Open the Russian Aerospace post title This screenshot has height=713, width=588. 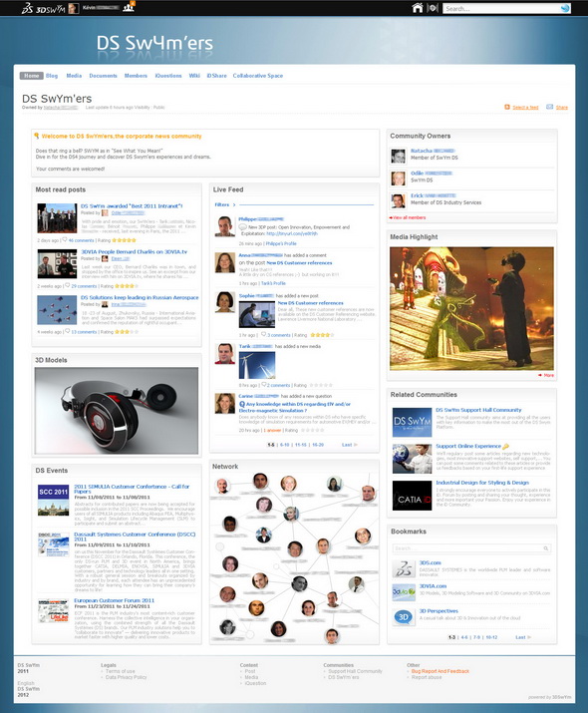coord(140,297)
